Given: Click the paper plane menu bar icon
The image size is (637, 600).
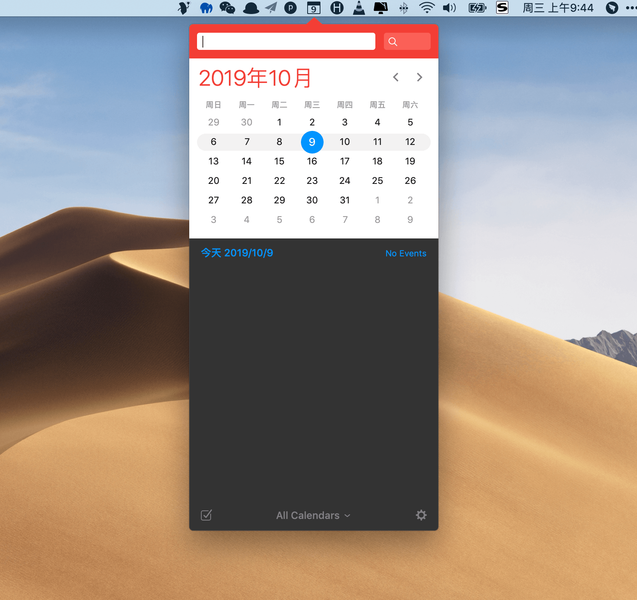Looking at the screenshot, I should [271, 8].
